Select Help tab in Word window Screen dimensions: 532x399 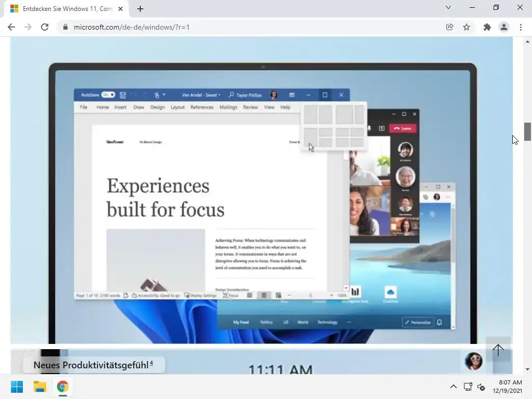pyautogui.click(x=285, y=107)
